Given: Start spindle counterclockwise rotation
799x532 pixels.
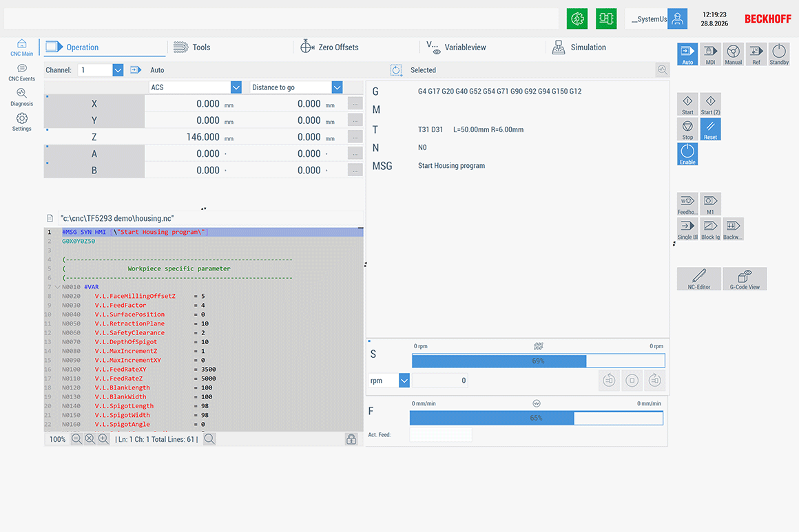Looking at the screenshot, I should click(x=609, y=381).
